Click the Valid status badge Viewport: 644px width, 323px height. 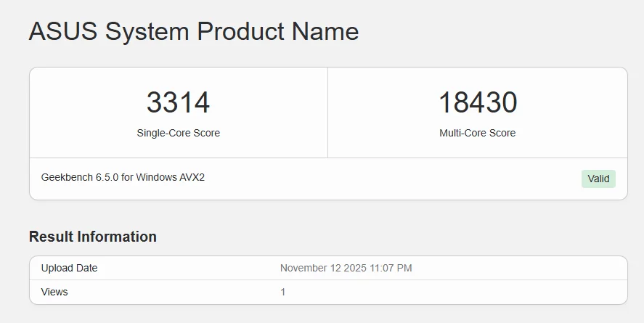(598, 179)
